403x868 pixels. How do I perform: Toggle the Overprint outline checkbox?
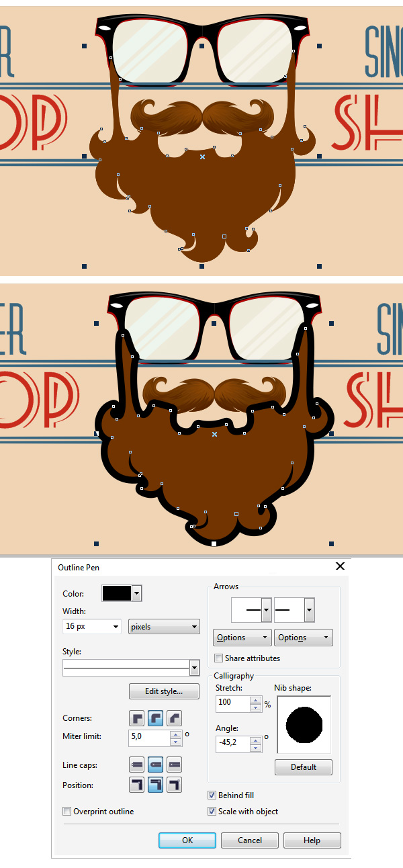pyautogui.click(x=66, y=812)
